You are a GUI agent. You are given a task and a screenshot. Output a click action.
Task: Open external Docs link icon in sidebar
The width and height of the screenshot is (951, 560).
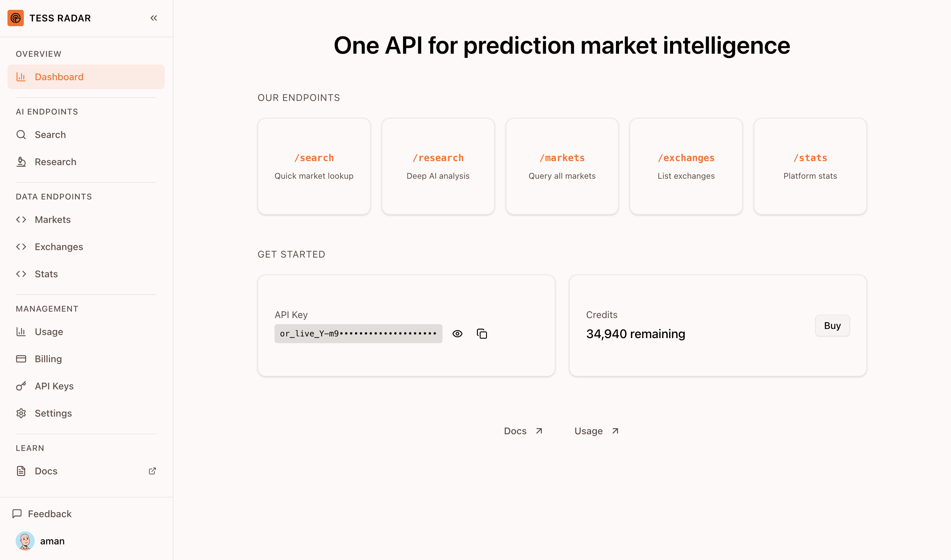152,471
